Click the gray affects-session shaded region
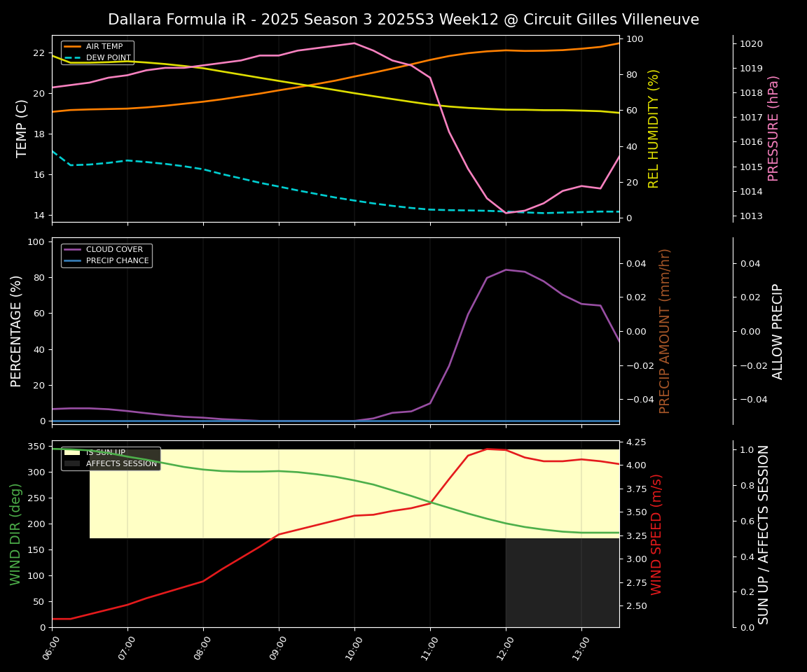Viewport: 807px width, 672px height. pyautogui.click(x=562, y=582)
